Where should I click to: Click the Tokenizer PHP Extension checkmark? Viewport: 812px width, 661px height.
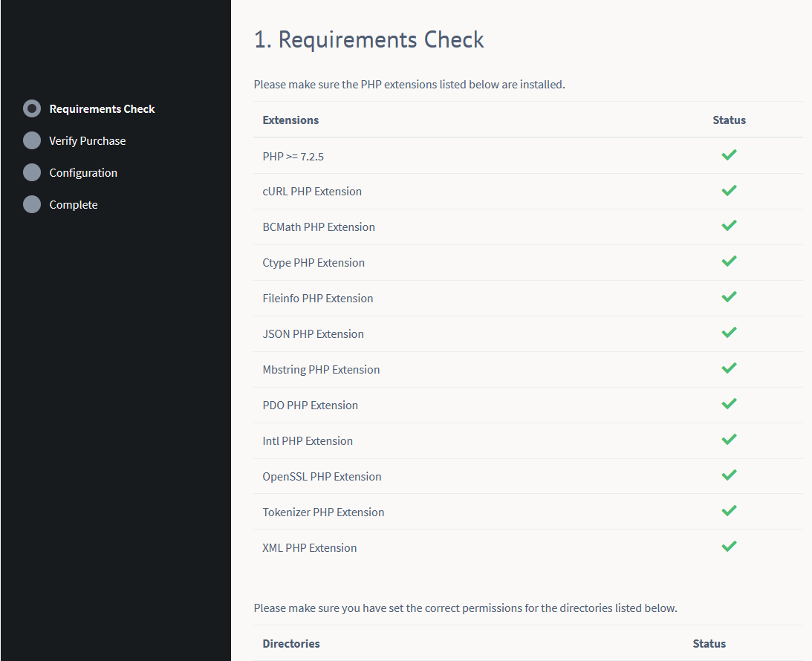click(x=729, y=511)
